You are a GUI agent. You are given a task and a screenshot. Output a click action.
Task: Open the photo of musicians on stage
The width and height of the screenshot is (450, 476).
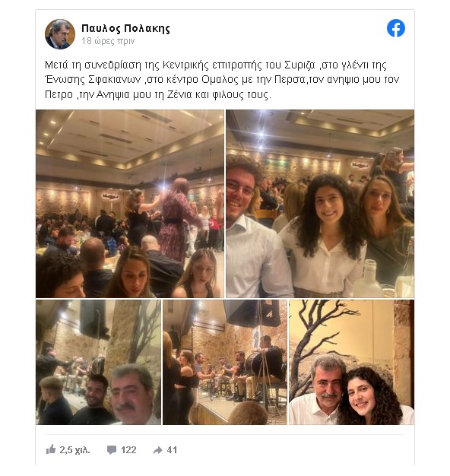(225, 362)
